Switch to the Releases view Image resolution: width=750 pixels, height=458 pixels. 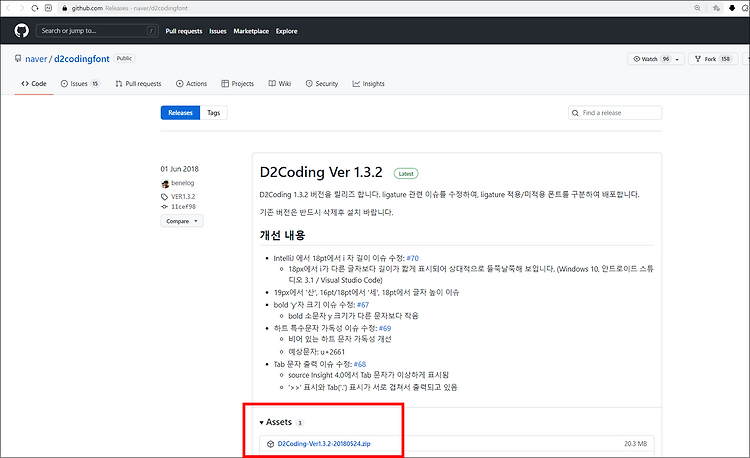tap(180, 113)
